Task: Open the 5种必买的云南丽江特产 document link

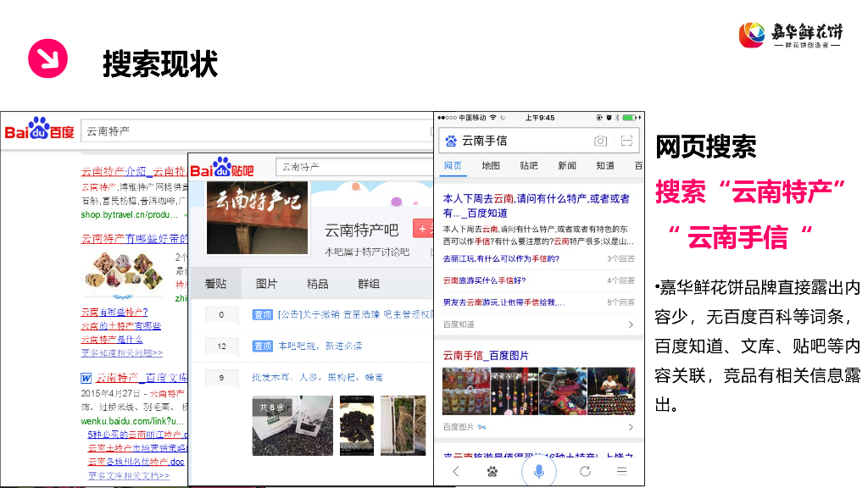Action: 137,435
